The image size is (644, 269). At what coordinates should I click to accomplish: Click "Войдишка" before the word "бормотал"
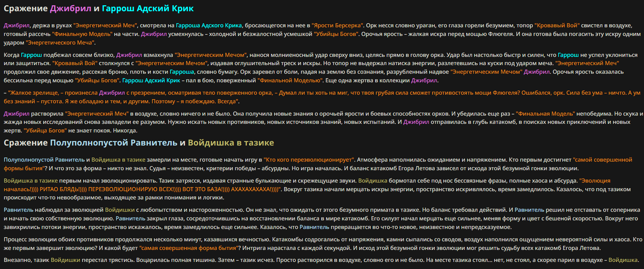coord(373,181)
